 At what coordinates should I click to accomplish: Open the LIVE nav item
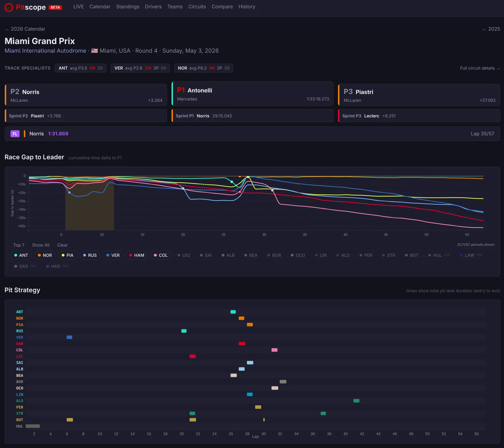tap(78, 7)
